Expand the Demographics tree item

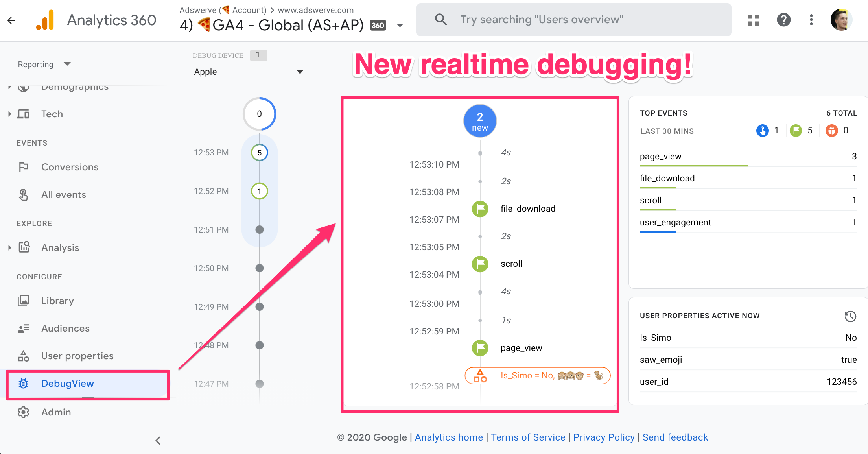9,87
